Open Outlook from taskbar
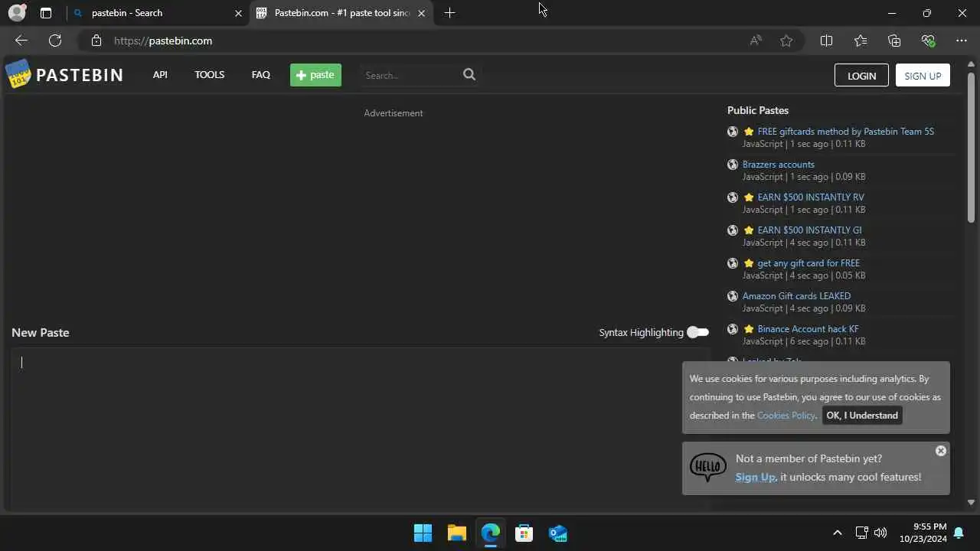 click(x=558, y=533)
